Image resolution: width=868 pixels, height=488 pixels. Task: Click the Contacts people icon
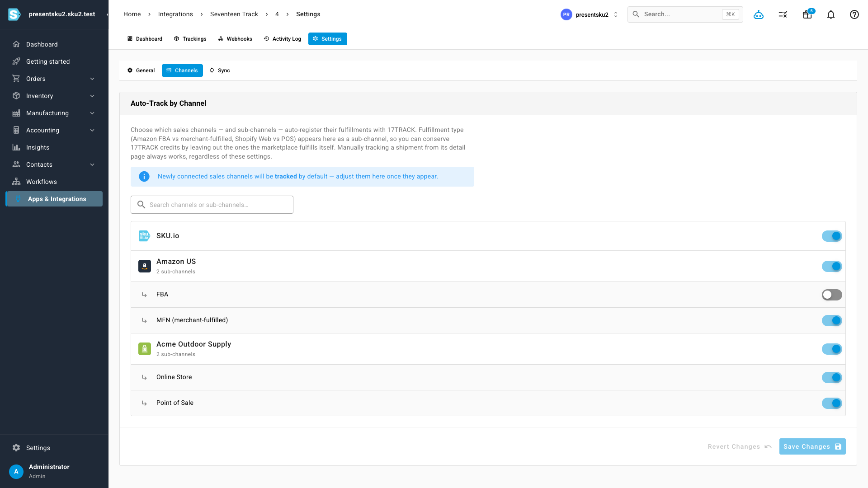tap(16, 164)
